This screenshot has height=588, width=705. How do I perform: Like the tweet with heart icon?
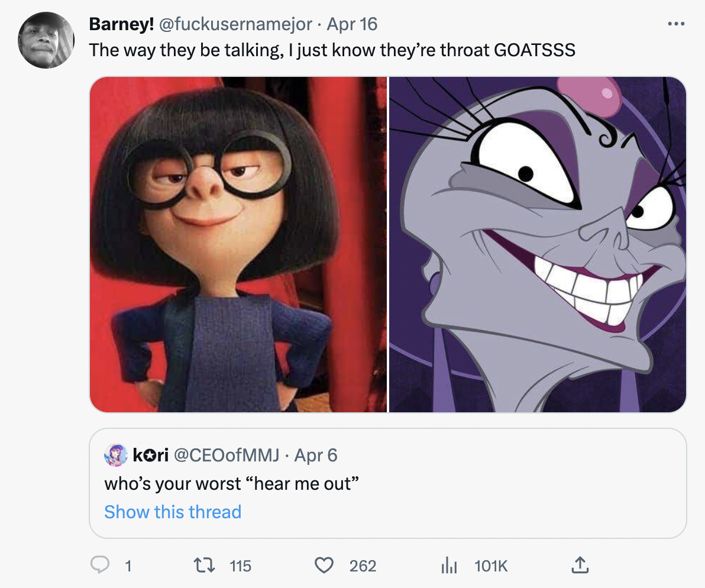pyautogui.click(x=324, y=566)
